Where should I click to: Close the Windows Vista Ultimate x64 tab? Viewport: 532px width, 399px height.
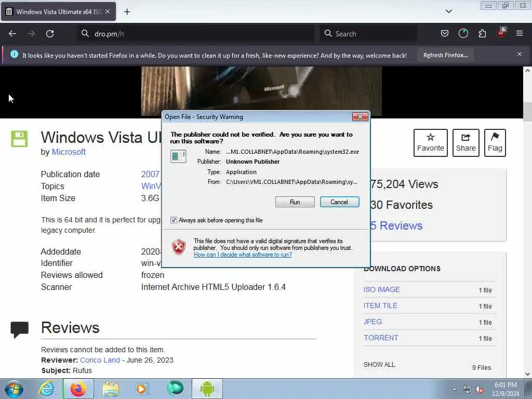tap(108, 11)
